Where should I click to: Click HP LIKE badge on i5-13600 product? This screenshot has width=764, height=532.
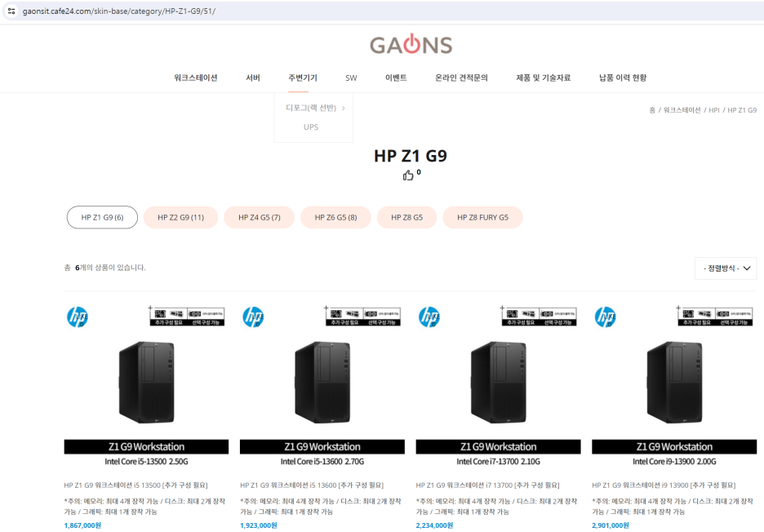tap(253, 317)
